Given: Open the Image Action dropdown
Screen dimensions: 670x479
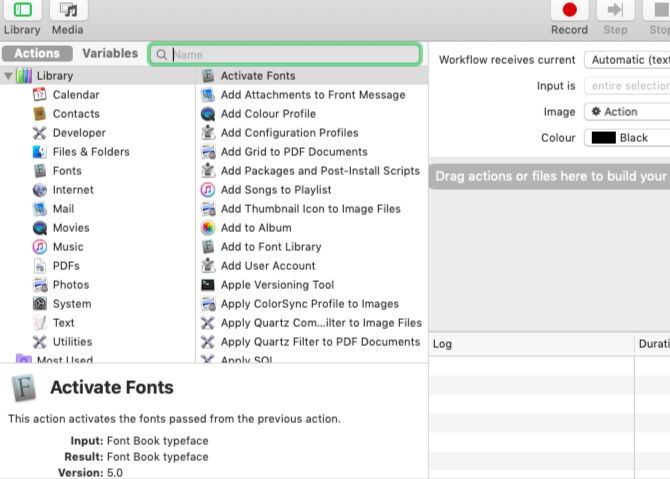Looking at the screenshot, I should tap(626, 112).
